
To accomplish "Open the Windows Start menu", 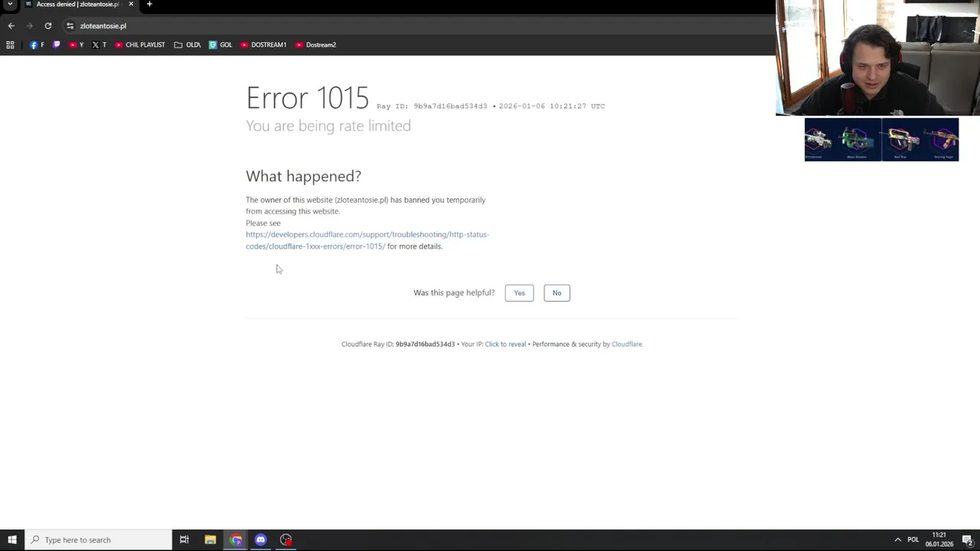I will pos(12,540).
